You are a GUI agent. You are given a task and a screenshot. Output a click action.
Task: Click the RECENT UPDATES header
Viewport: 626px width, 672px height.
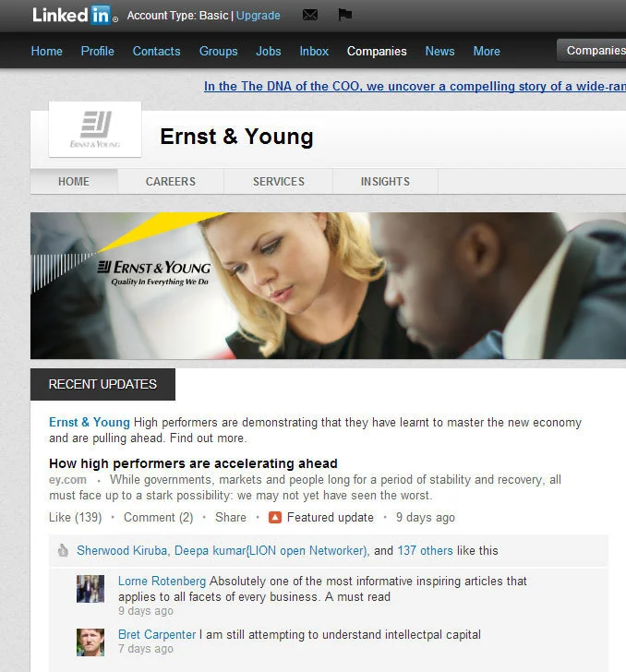tap(102, 384)
